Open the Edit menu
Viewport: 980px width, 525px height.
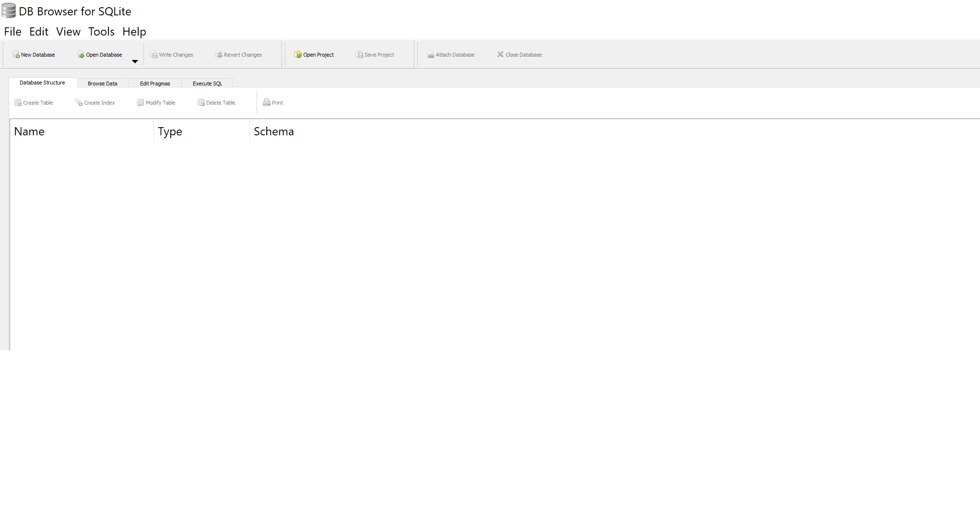coord(39,32)
